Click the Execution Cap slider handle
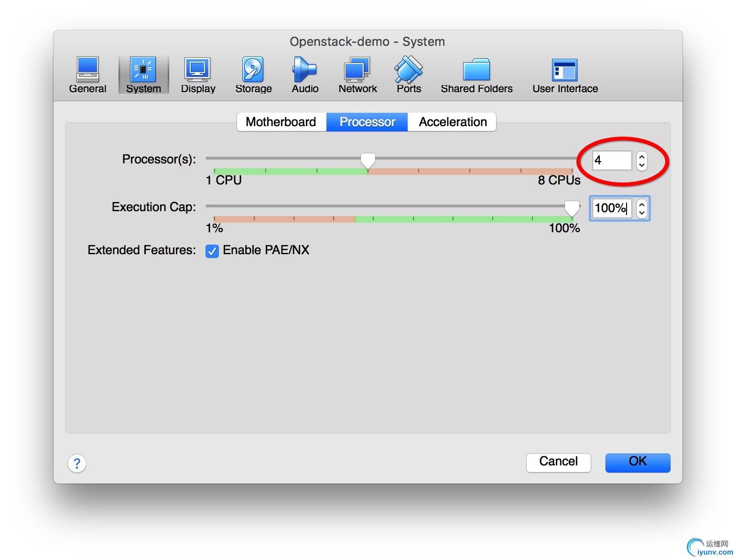736x560 pixels. tap(572, 208)
